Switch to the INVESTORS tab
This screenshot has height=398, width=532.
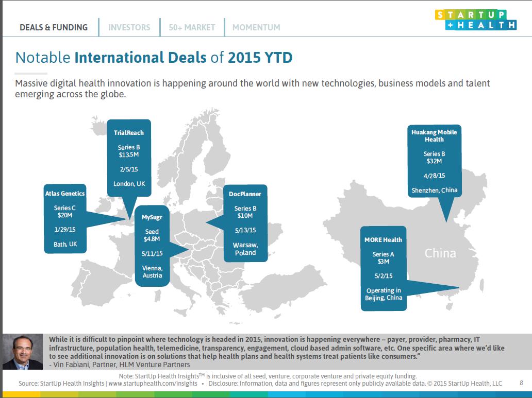(129, 27)
